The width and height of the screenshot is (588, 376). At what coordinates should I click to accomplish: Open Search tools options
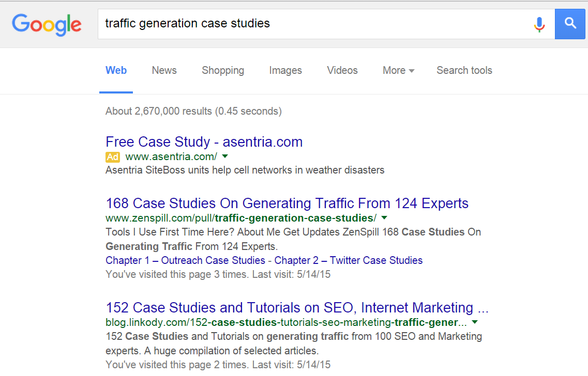click(x=464, y=70)
